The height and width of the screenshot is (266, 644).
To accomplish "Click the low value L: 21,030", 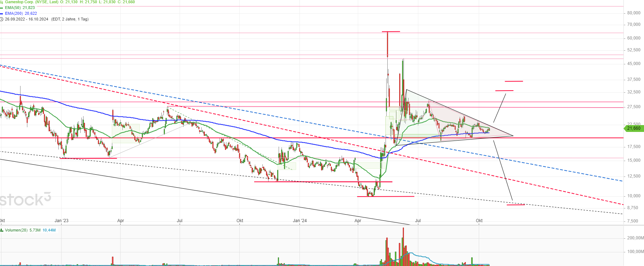I will (107, 2).
